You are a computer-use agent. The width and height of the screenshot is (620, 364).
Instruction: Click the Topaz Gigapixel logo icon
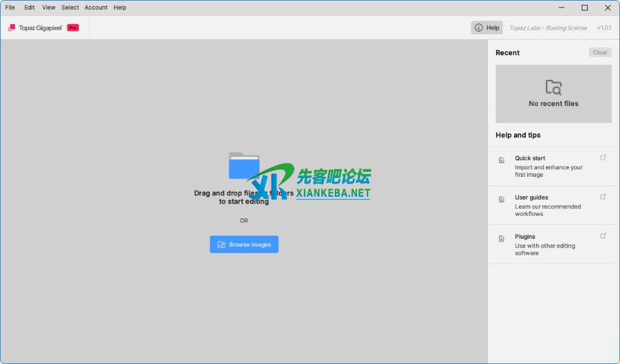tap(11, 28)
